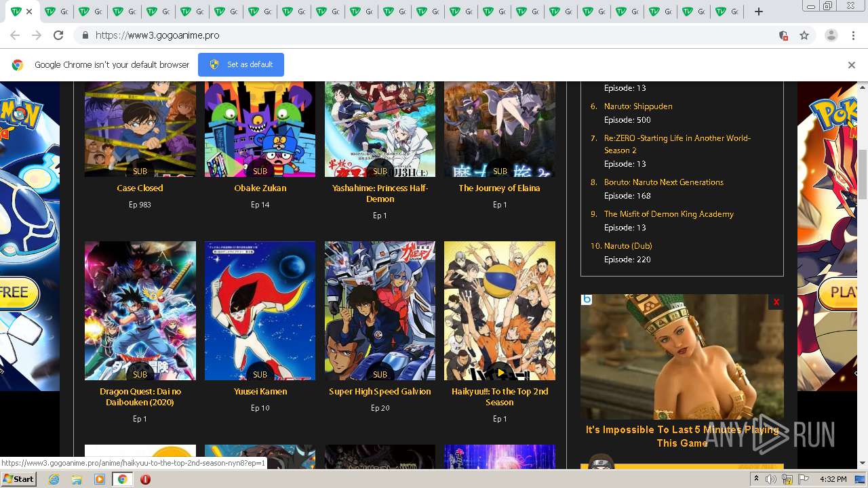Click the Case Closed cover thumbnail
The image size is (868, 488).
tap(140, 129)
